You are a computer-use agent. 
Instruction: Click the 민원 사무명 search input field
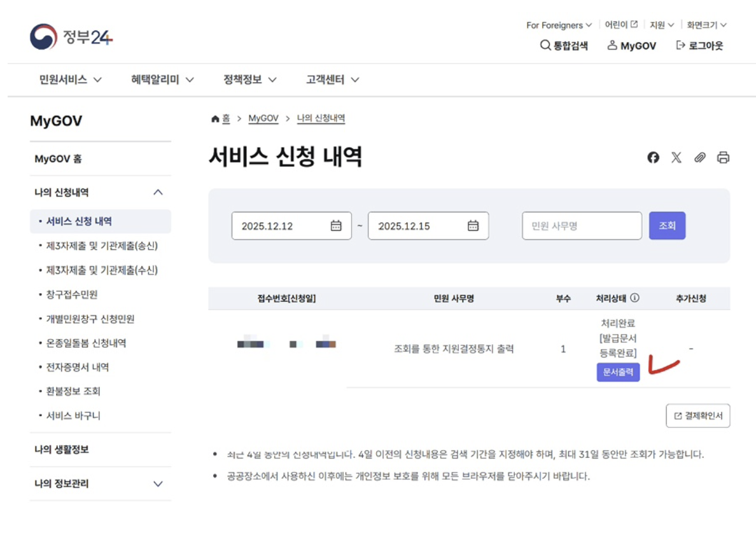coord(581,225)
